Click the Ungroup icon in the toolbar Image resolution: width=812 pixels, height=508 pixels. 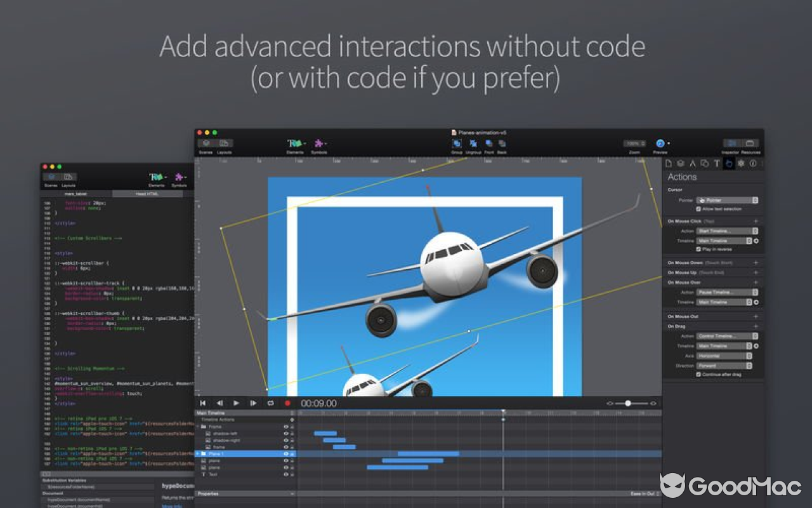473,143
